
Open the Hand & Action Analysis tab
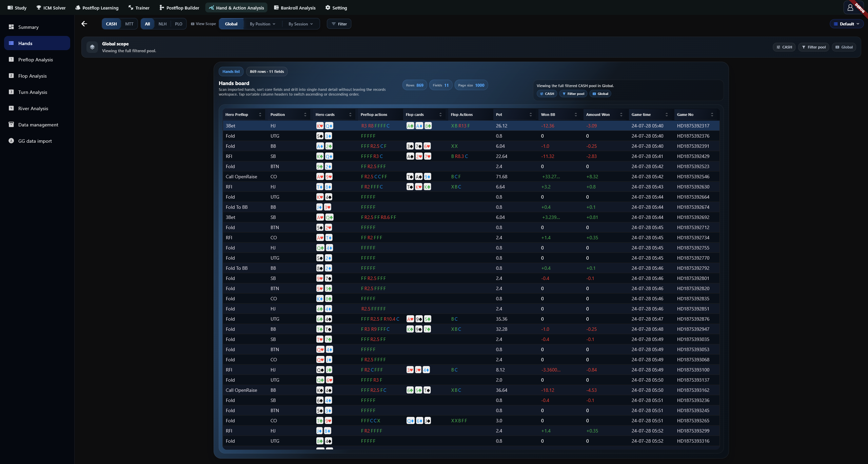pyautogui.click(x=236, y=8)
